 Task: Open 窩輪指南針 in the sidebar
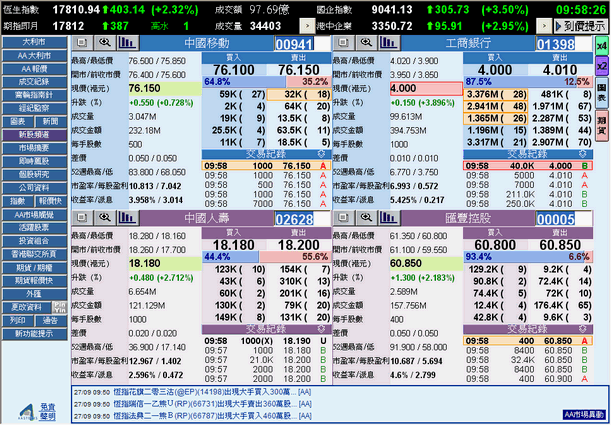35,95
